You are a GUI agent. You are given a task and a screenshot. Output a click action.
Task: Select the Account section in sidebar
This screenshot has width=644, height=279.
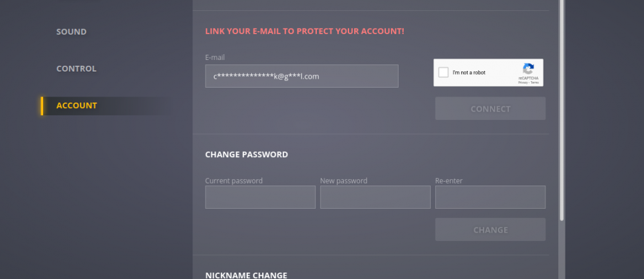point(77,106)
